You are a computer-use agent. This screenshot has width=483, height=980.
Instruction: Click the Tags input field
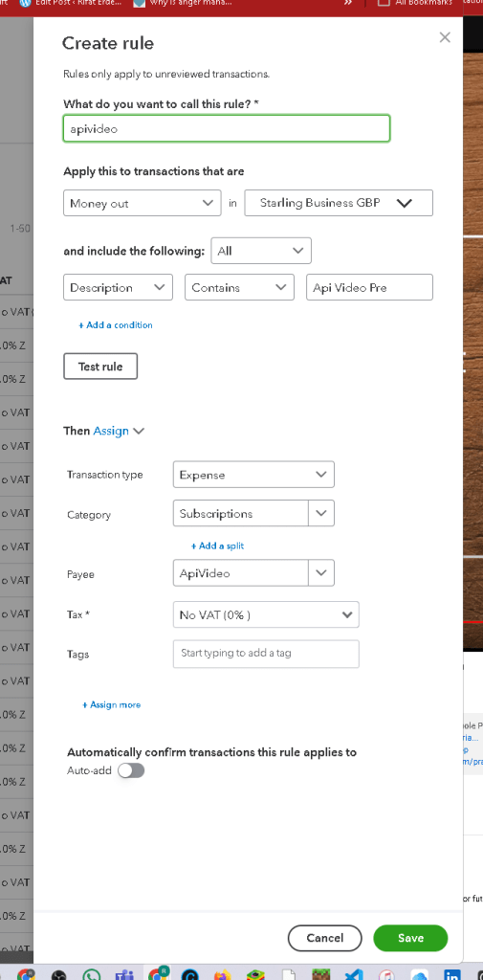coord(266,654)
